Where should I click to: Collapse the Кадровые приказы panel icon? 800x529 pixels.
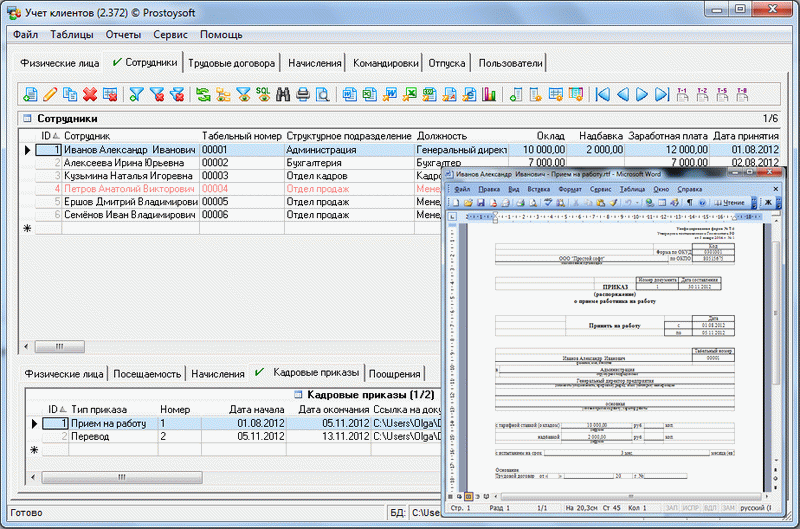pyautogui.click(x=298, y=394)
